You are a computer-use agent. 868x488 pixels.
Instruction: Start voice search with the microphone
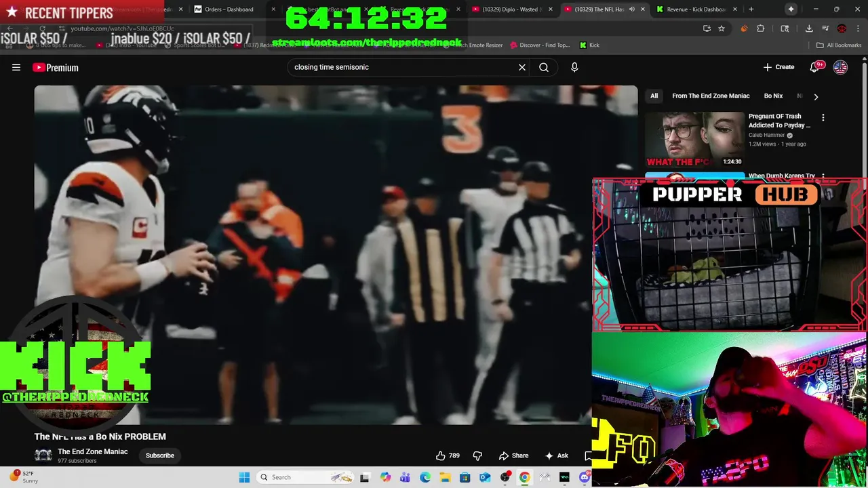[x=574, y=67]
